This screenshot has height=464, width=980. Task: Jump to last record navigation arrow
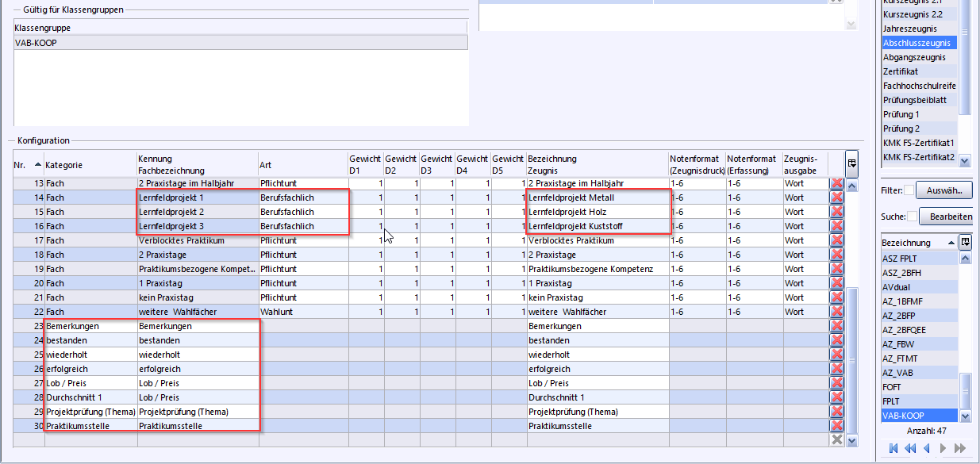[959, 449]
